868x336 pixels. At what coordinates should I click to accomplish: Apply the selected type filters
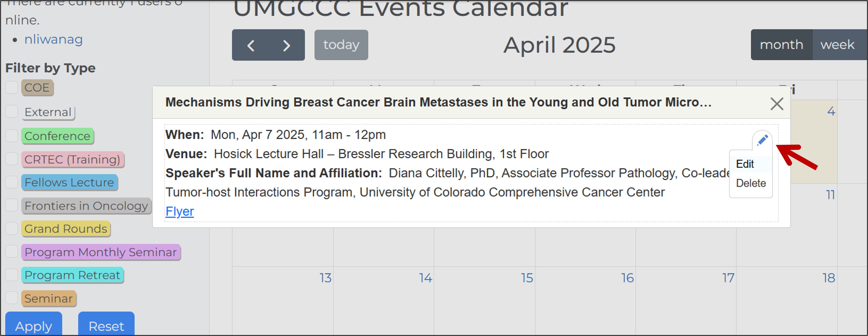coord(34,326)
